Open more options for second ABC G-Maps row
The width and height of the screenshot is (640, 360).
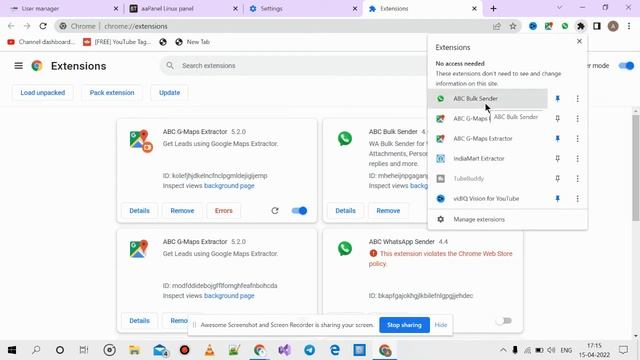click(x=577, y=118)
